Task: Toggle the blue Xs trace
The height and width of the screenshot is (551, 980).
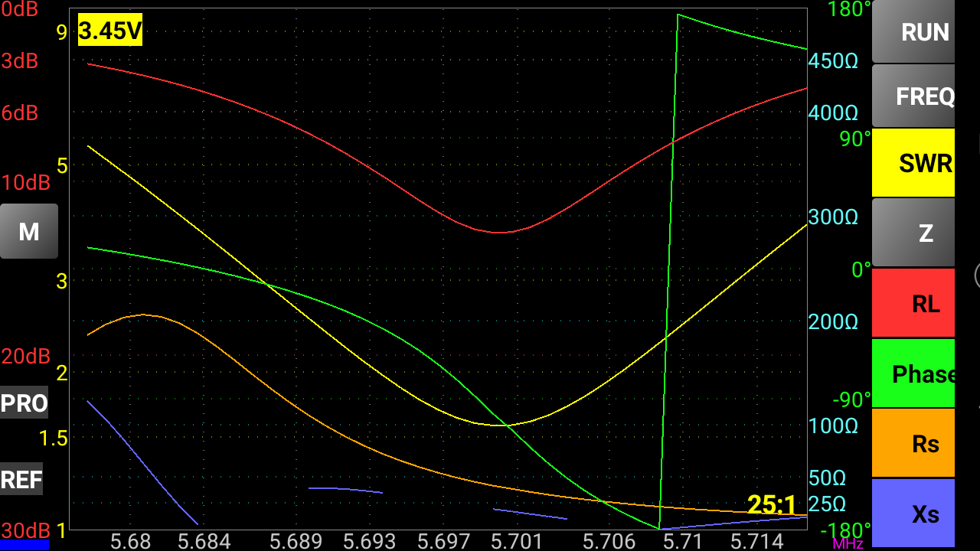Action: click(913, 514)
